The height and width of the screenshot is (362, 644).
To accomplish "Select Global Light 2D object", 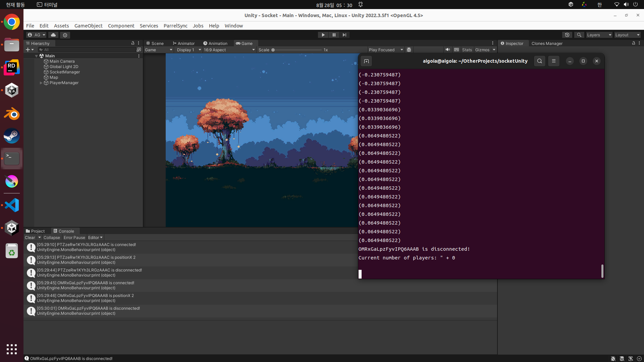I will [64, 67].
